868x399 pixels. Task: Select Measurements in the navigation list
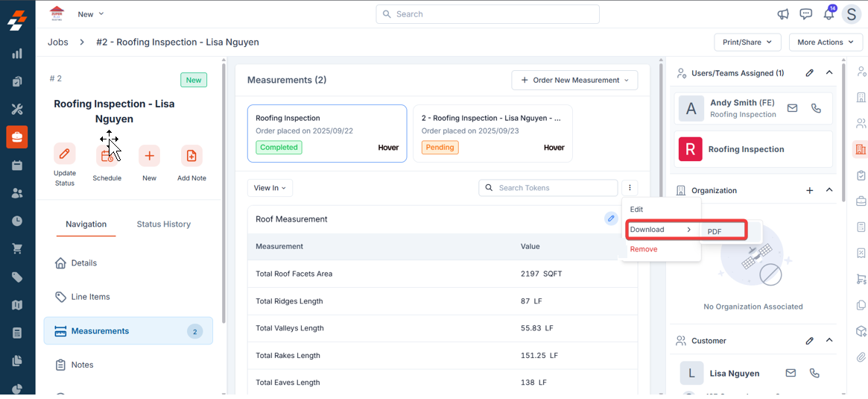pos(128,331)
